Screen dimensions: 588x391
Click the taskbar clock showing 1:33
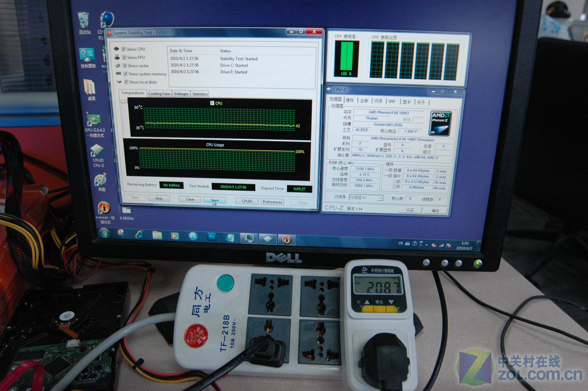pos(465,246)
